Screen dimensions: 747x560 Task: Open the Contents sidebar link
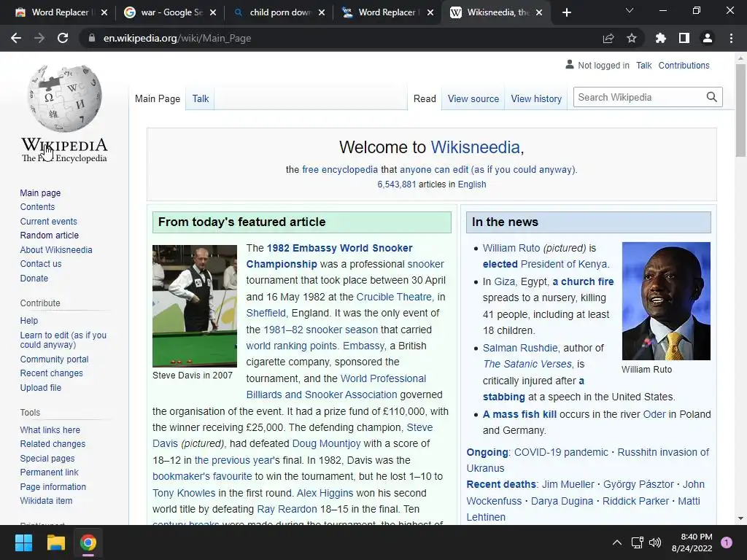[x=37, y=206]
